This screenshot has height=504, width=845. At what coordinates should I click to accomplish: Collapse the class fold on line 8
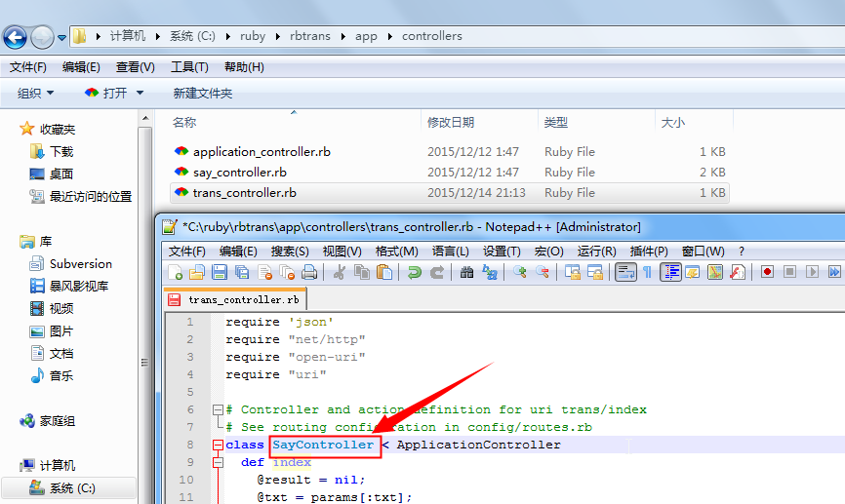tap(218, 445)
